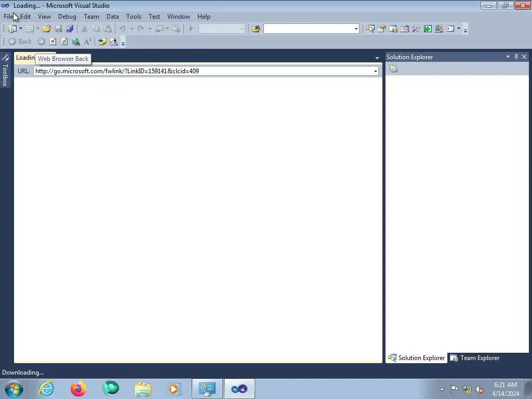Click the Web Browser Search globe icon
532x399 pixels.
click(76, 42)
